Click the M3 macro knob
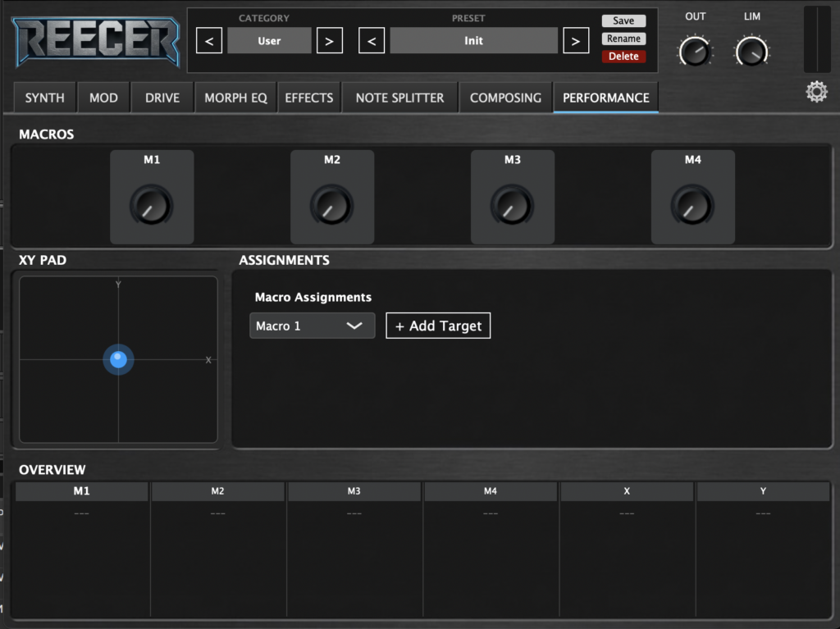Viewport: 840px width, 629px height. [512, 205]
